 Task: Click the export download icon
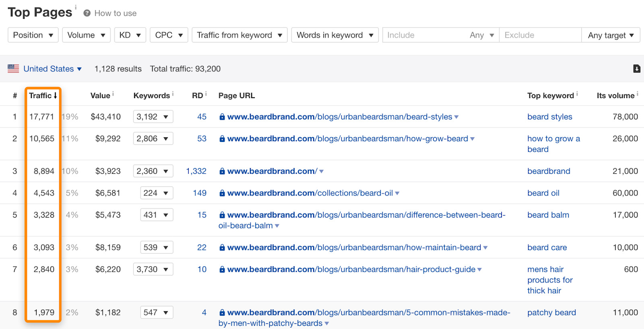coord(636,68)
